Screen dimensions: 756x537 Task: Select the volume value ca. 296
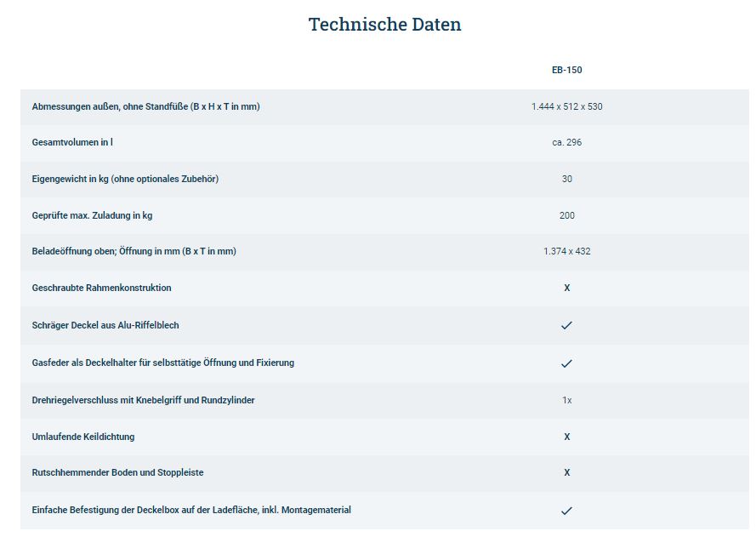566,142
